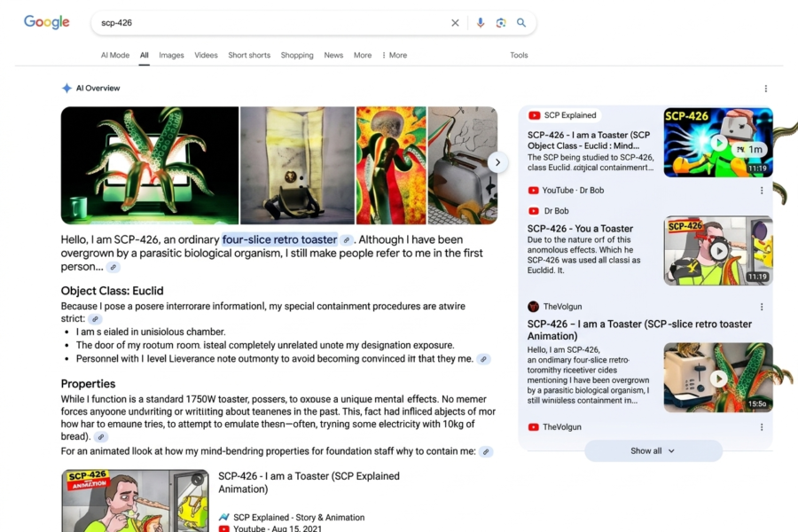The width and height of the screenshot is (798, 532).
Task: Open the three-dot 'More' menu with dots
Action: (x=395, y=55)
